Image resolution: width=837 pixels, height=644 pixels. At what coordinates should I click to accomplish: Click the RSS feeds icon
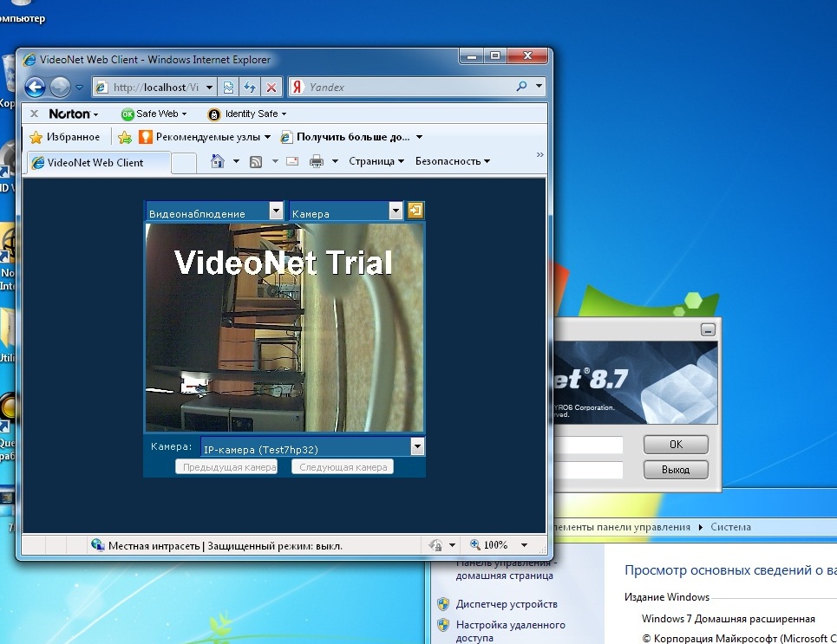(x=256, y=161)
